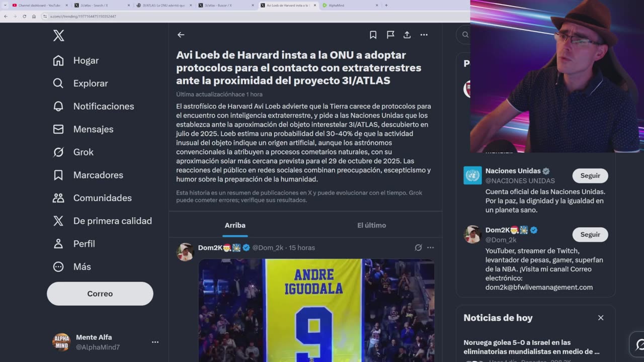Image resolution: width=644 pixels, height=362 pixels.
Task: Click the Más circle icon
Action: point(58,266)
